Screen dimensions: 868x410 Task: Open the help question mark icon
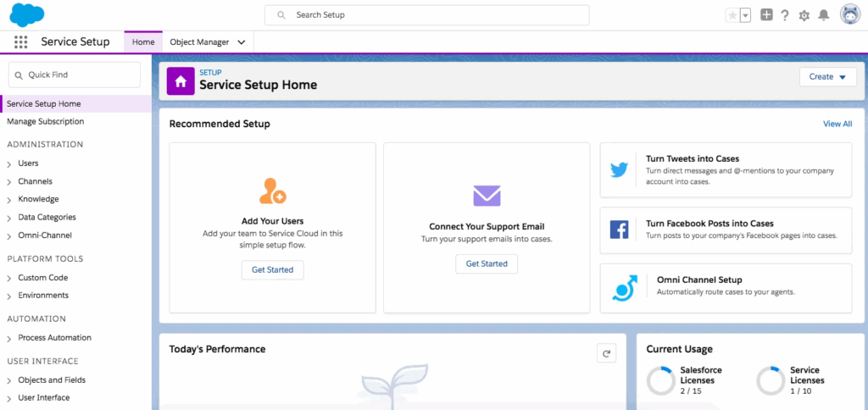(785, 15)
